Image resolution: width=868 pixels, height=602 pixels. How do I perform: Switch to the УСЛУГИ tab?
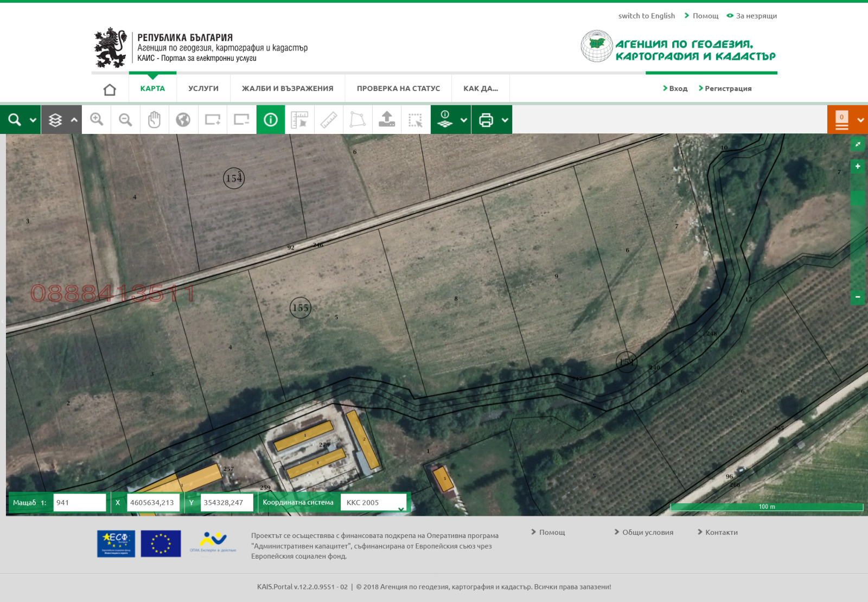(x=203, y=88)
